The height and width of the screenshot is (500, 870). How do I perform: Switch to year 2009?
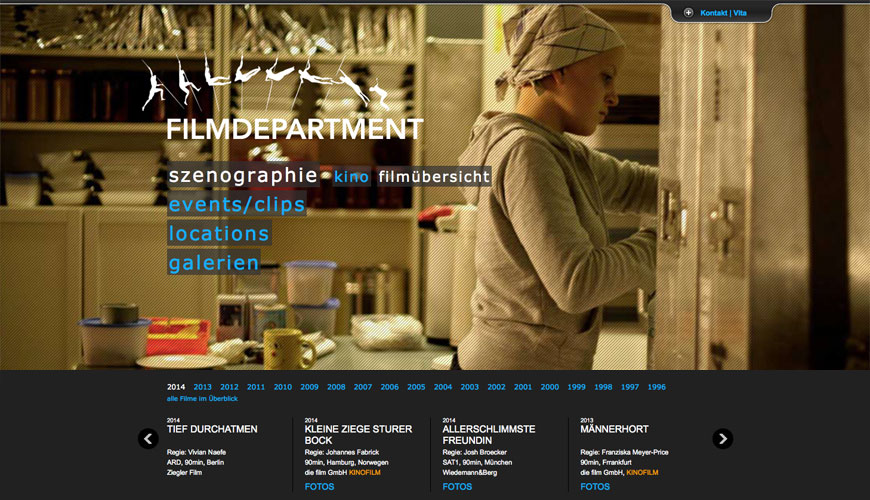(x=309, y=387)
